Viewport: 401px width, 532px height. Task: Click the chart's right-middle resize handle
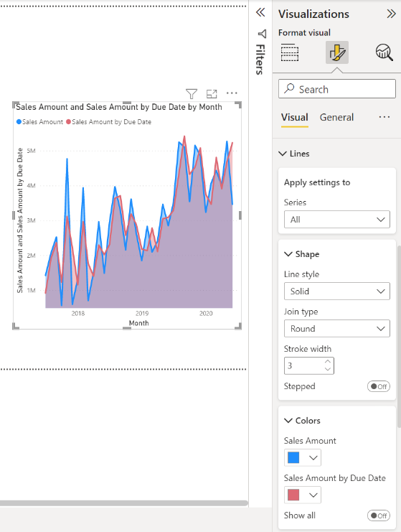[x=240, y=215]
